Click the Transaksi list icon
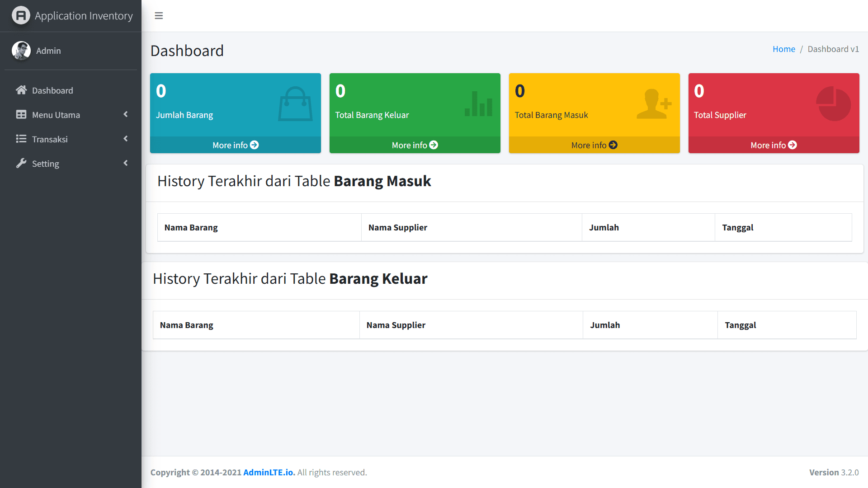 tap(21, 139)
